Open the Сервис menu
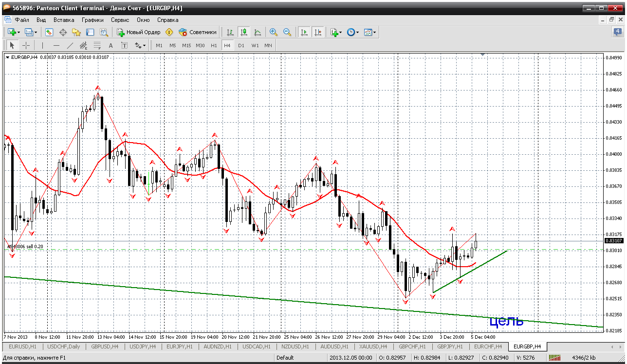The image size is (627, 364). tap(120, 20)
